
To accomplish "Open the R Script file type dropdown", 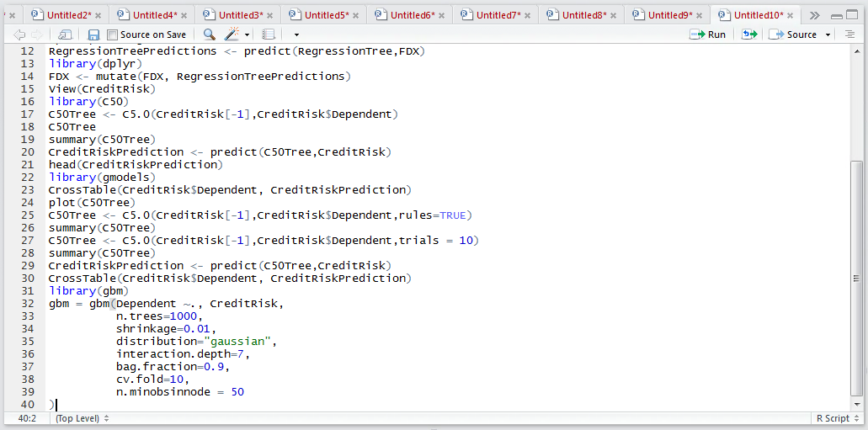I will [x=837, y=418].
